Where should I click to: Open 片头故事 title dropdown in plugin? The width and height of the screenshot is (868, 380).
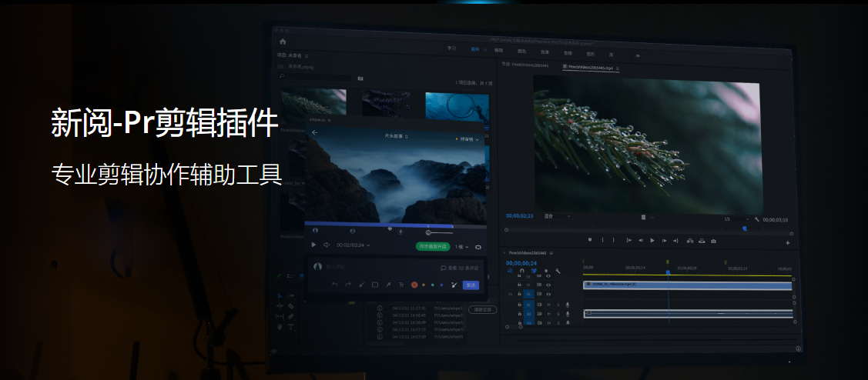click(x=397, y=136)
